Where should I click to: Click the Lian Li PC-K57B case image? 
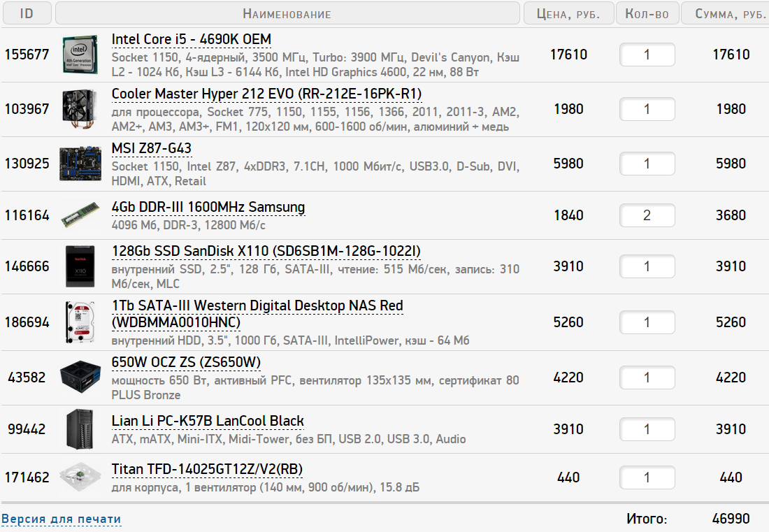pos(80,429)
